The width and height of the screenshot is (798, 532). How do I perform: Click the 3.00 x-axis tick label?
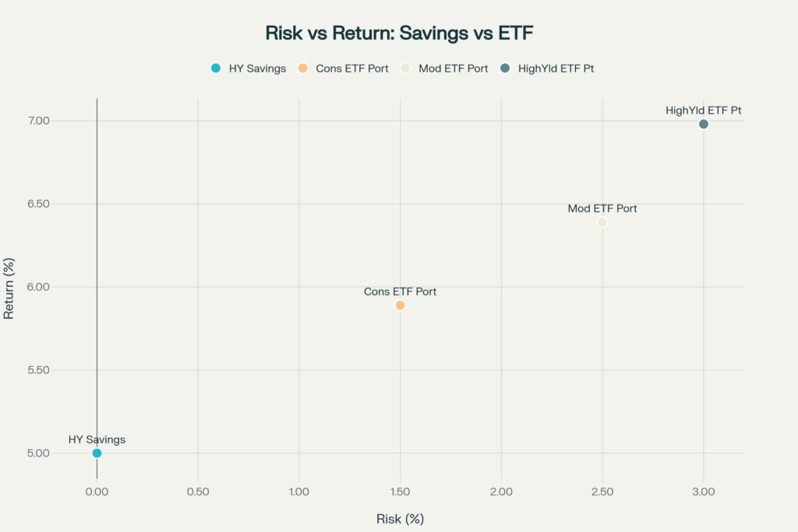[x=704, y=491]
